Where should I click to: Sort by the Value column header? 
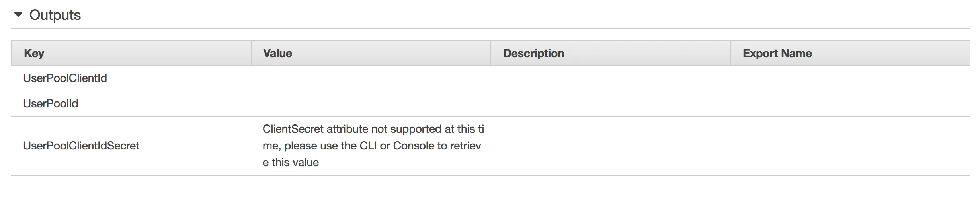click(371, 53)
